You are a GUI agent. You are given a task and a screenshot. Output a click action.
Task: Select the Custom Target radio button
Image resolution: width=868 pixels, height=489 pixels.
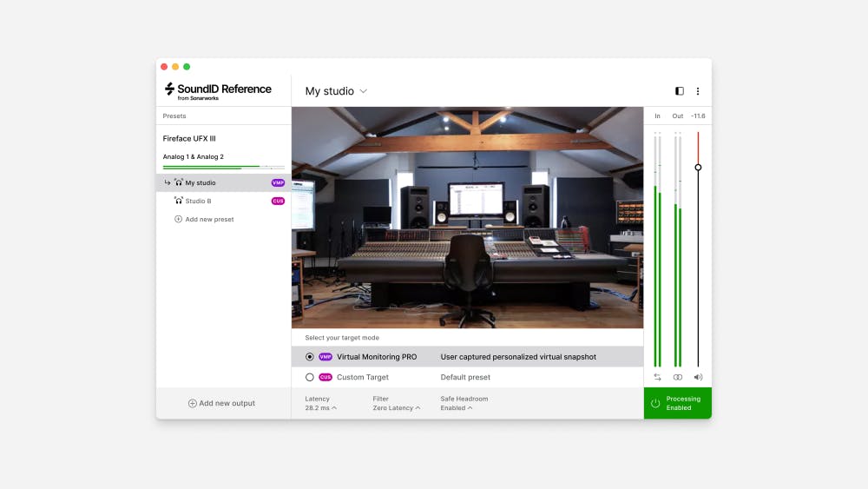click(310, 378)
